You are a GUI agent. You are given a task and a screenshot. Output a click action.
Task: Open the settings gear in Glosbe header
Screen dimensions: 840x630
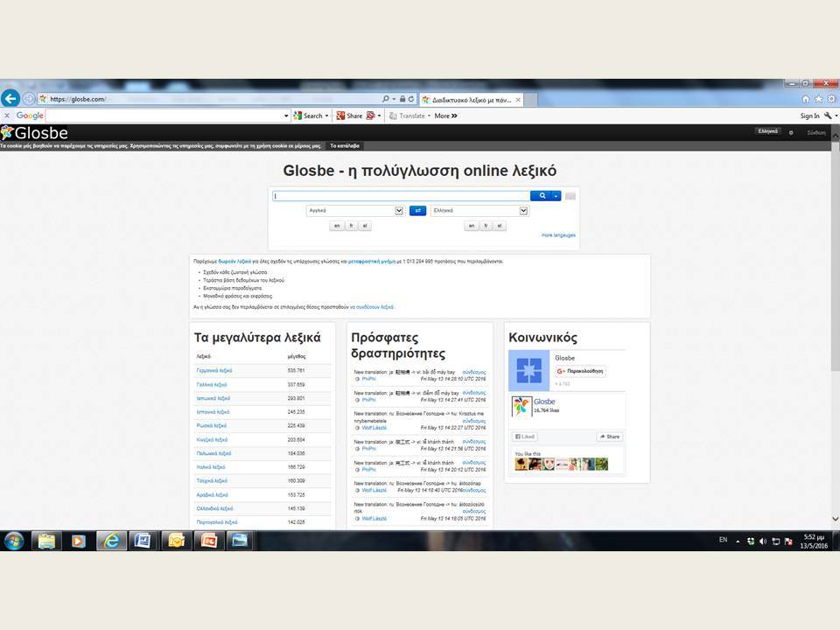pyautogui.click(x=791, y=132)
